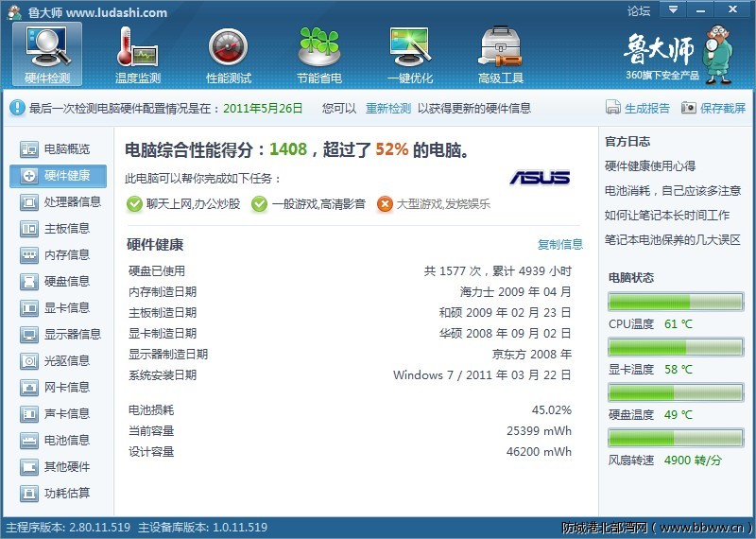
Task: Click the ASUS brand logo
Action: pos(540,178)
